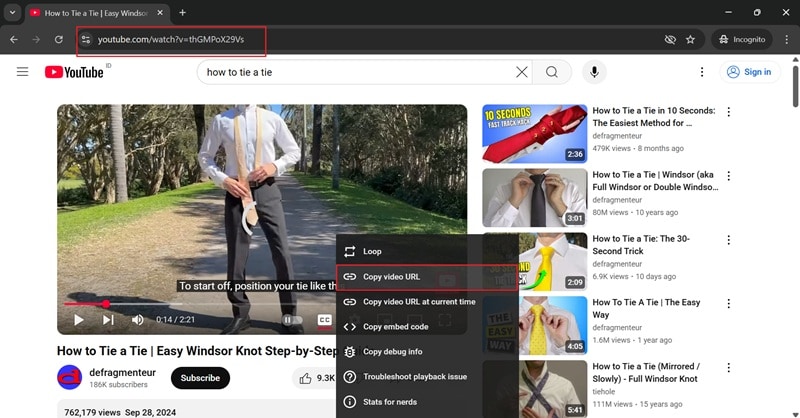Click the address bar URL
The width and height of the screenshot is (800, 418).
[171, 39]
